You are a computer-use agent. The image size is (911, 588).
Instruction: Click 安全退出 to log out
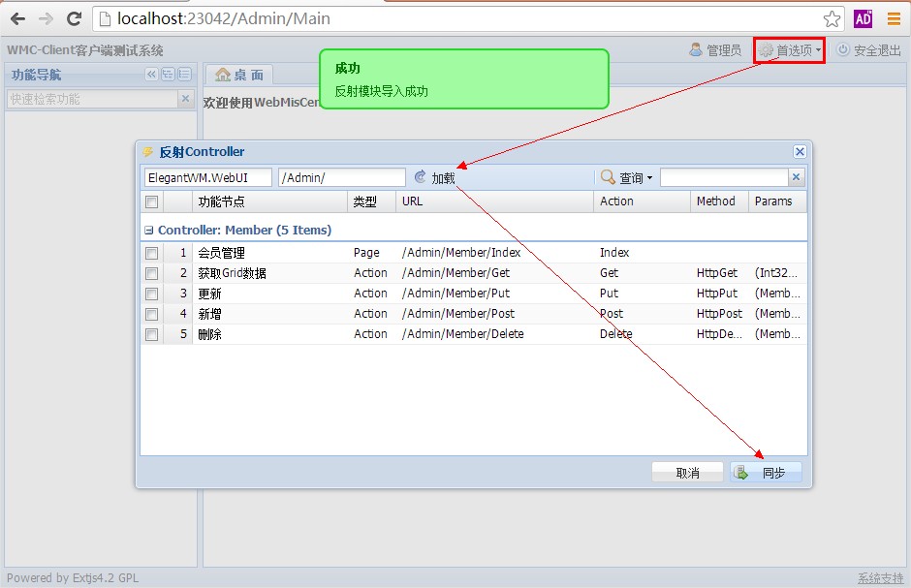868,50
